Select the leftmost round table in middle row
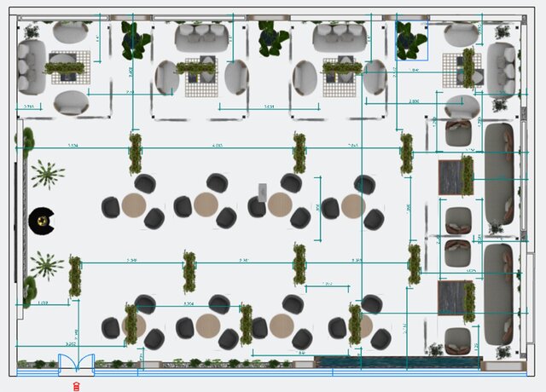 pos(134,205)
